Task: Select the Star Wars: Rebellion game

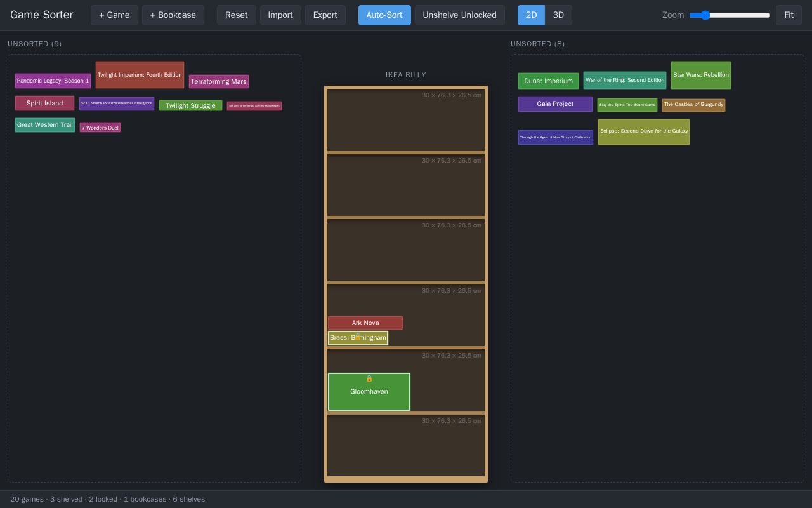Action: (701, 75)
